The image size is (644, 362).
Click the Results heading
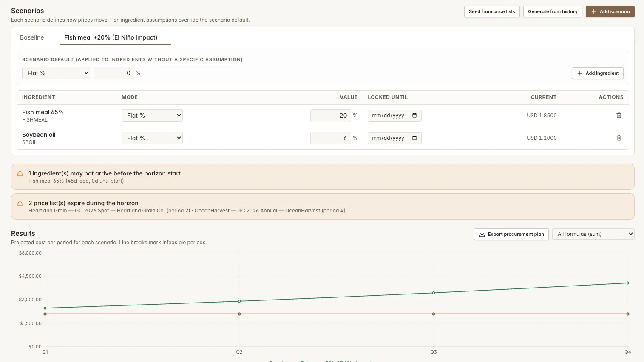(23, 233)
